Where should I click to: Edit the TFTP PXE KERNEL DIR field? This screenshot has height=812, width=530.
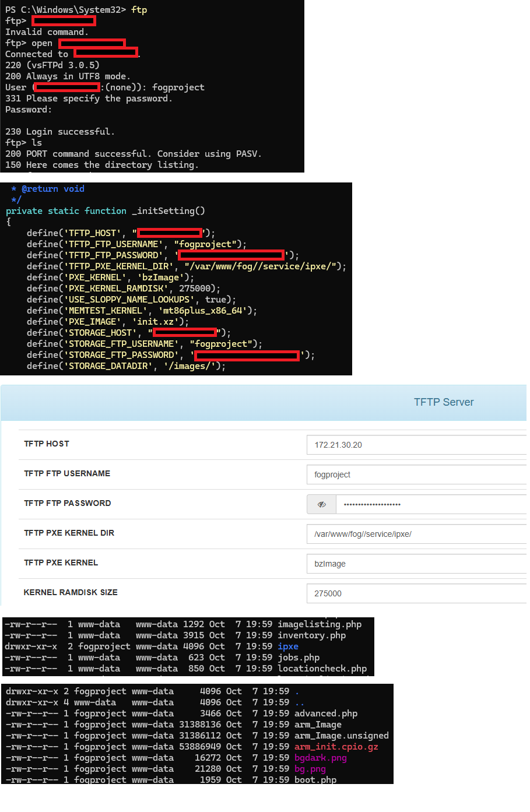click(417, 534)
